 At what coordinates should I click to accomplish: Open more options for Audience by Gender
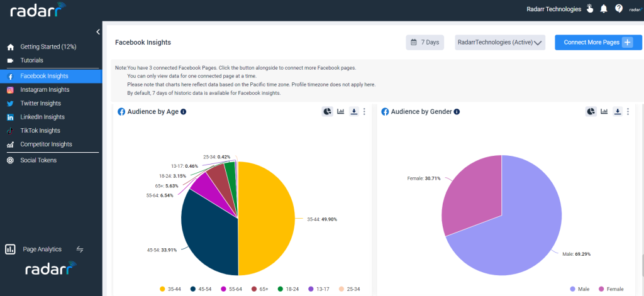[x=628, y=111]
